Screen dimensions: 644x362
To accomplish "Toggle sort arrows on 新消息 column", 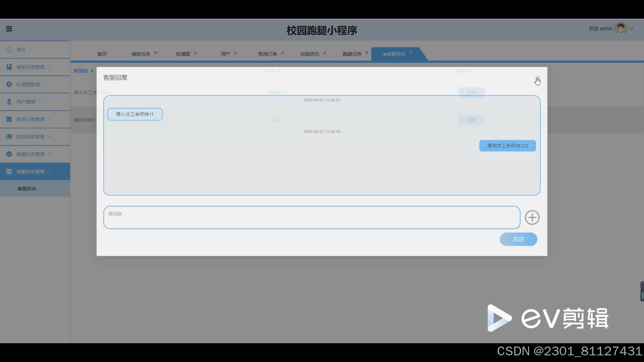I will (x=92, y=71).
